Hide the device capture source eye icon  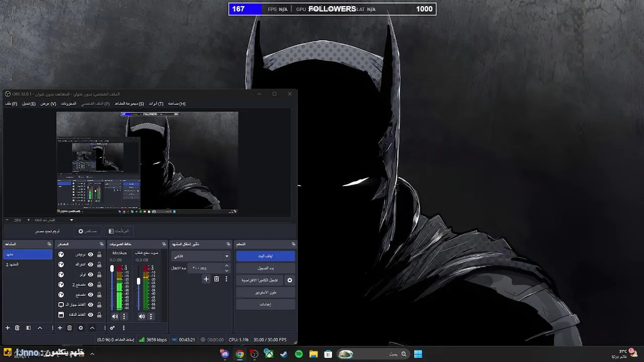click(91, 305)
